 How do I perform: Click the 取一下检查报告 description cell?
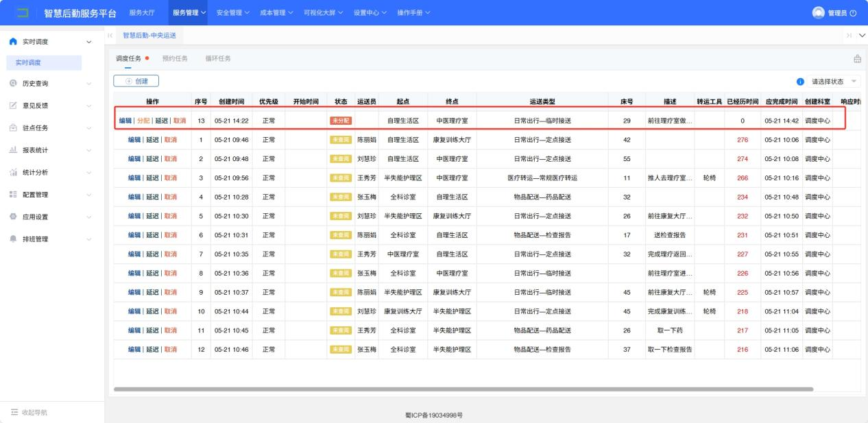pos(670,350)
